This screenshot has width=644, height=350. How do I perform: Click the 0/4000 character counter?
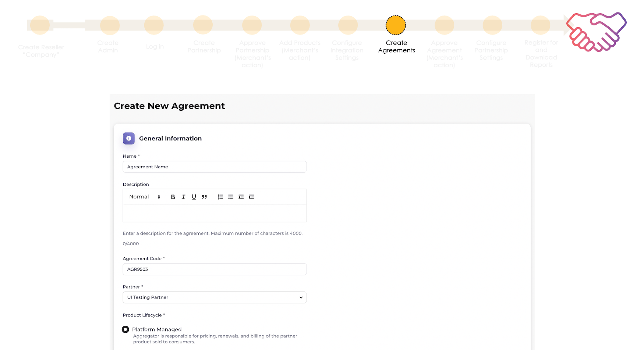131,244
